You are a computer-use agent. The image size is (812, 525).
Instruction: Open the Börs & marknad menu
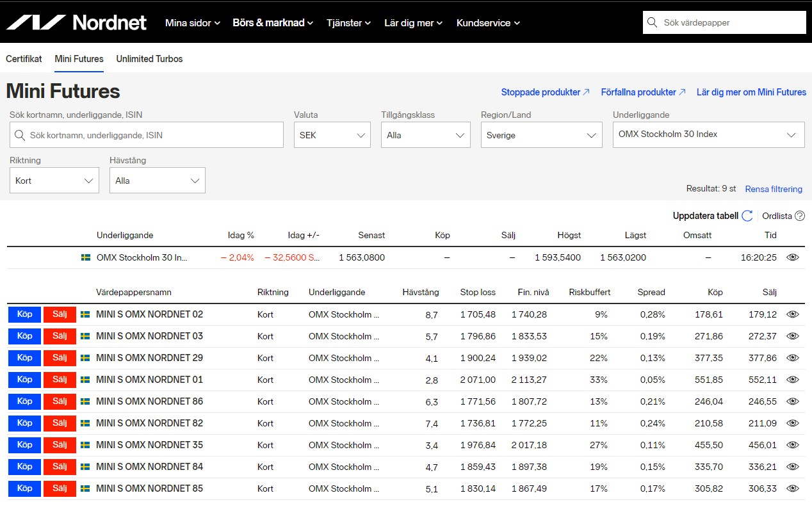coord(273,23)
